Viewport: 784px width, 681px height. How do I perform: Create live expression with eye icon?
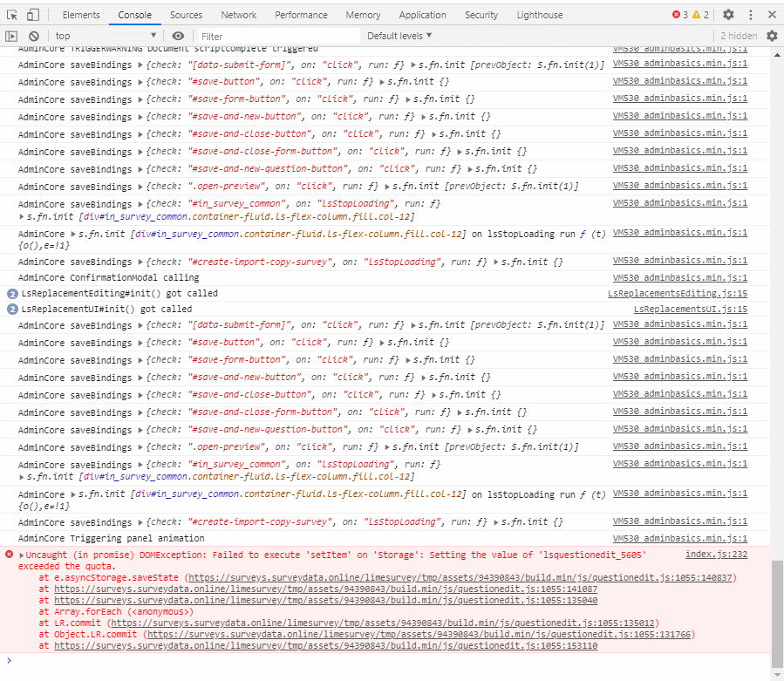pyautogui.click(x=178, y=36)
